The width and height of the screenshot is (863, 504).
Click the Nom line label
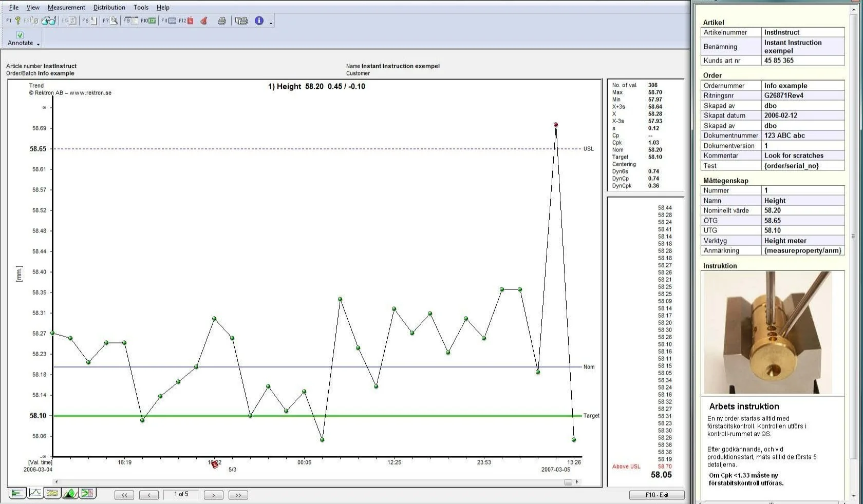tap(589, 367)
